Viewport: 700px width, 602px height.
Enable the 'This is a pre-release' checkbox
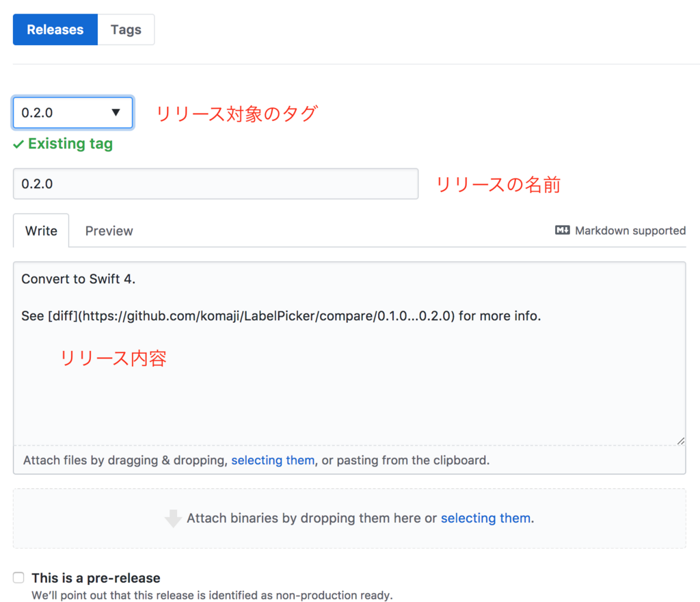coord(18,577)
